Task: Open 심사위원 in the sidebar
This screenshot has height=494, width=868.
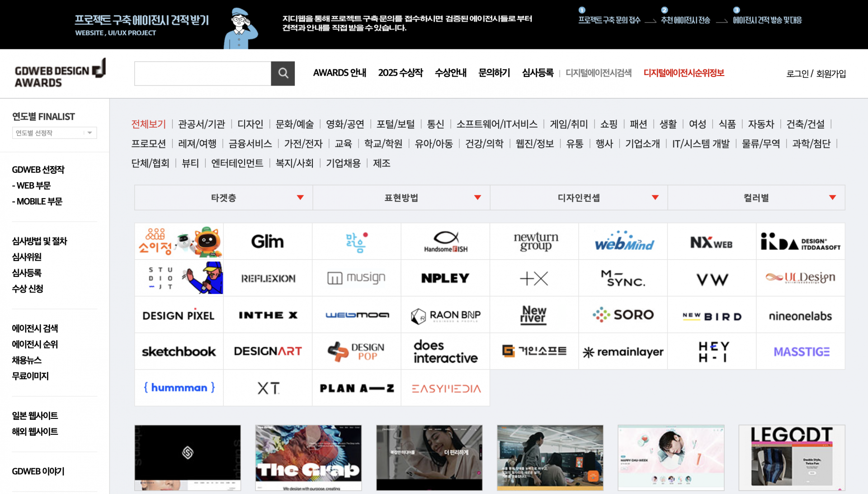Action: click(x=27, y=257)
